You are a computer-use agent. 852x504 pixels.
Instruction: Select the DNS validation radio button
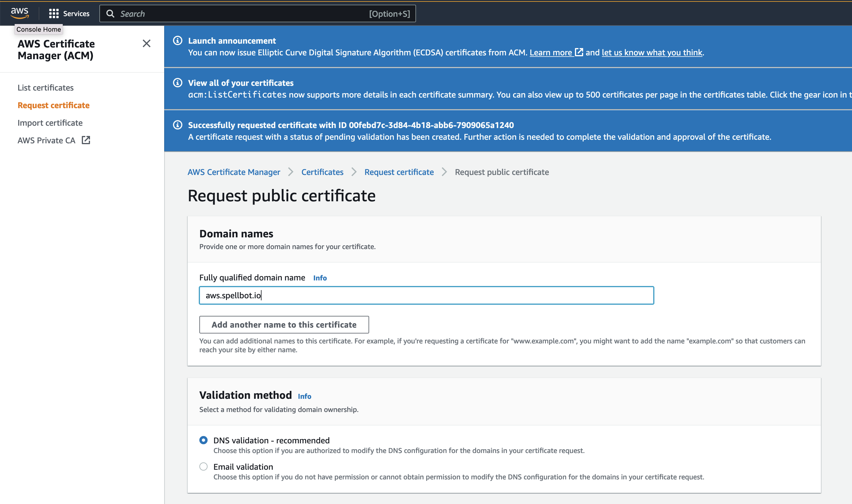[x=203, y=440]
